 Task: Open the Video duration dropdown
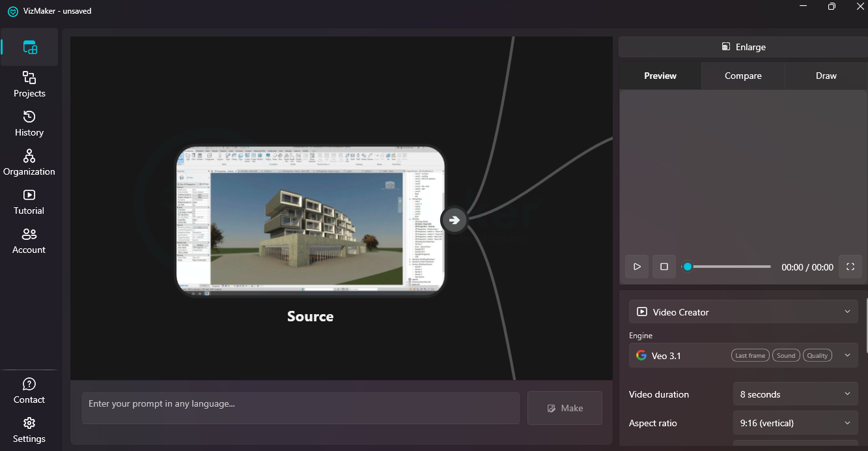tap(794, 394)
